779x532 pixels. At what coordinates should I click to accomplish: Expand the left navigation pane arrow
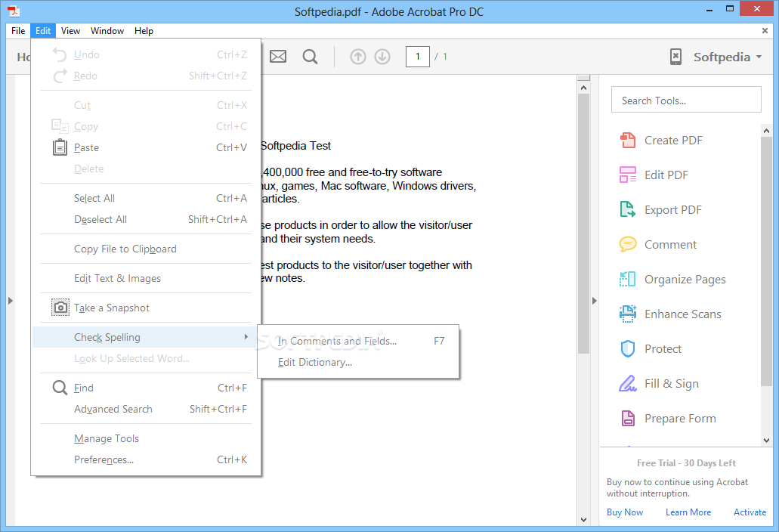click(10, 301)
